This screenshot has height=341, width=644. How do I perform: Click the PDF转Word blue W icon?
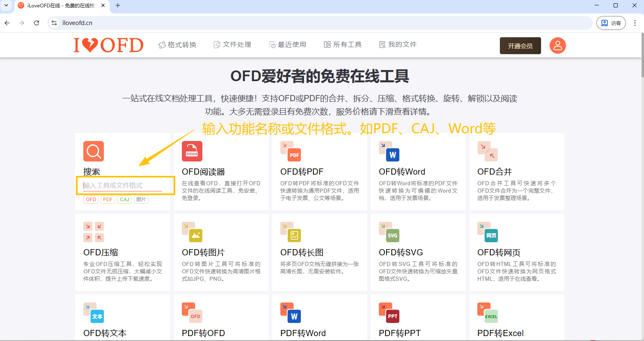[x=291, y=313]
